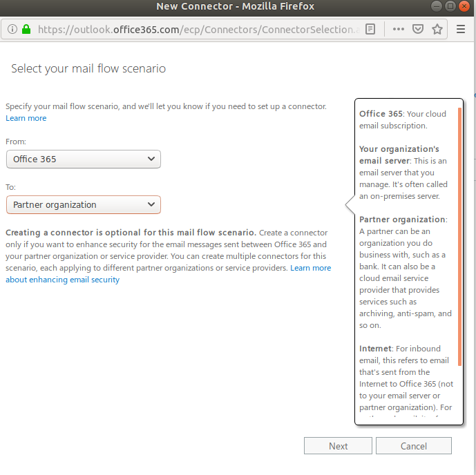This screenshot has width=476, height=475.
Task: Bookmark this page with the star icon
Action: tap(437, 30)
